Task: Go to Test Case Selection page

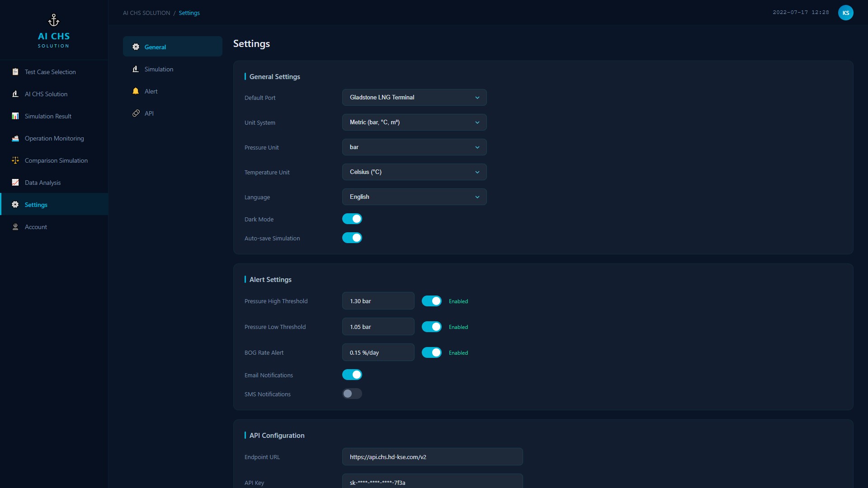Action: coord(54,72)
